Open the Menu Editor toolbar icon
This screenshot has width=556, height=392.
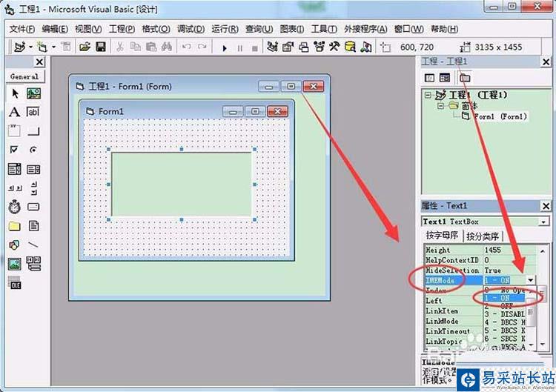point(66,47)
